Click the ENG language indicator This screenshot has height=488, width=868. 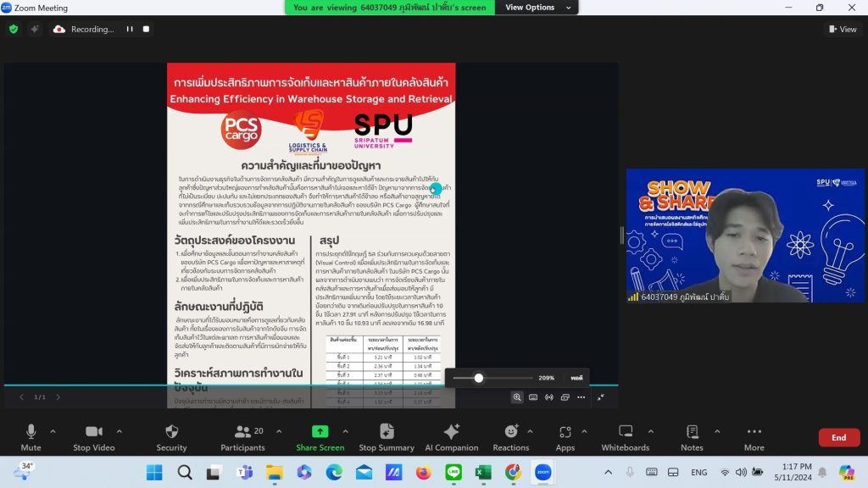click(698, 473)
